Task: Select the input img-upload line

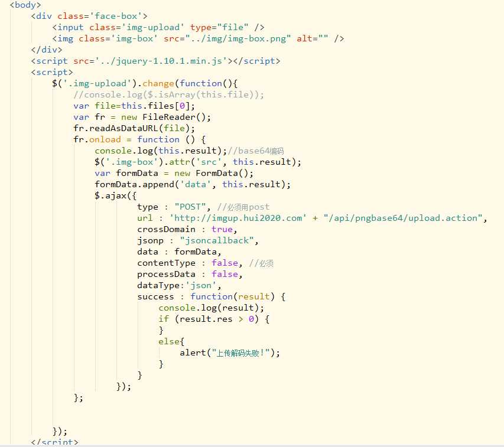Action: [x=158, y=27]
